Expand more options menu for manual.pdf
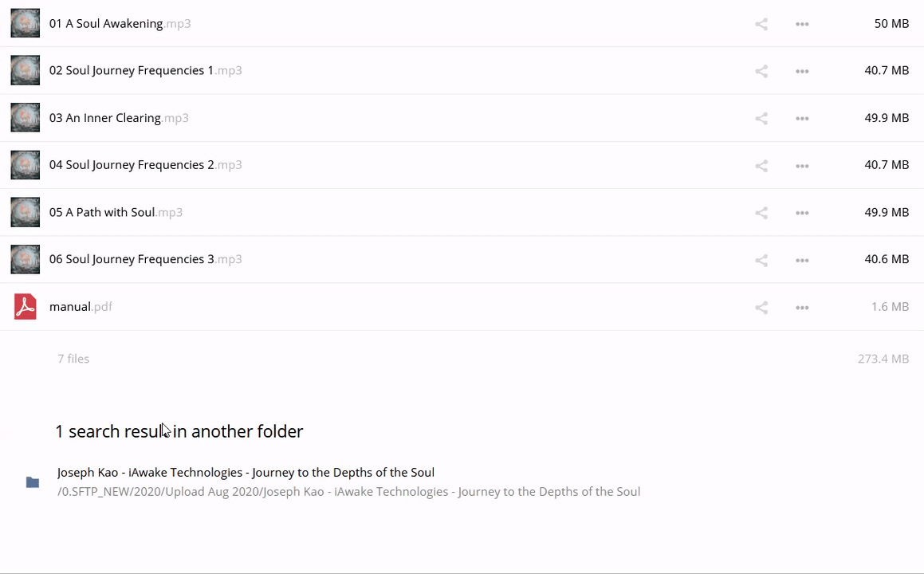Screen dimensions: 924x574 coord(802,308)
